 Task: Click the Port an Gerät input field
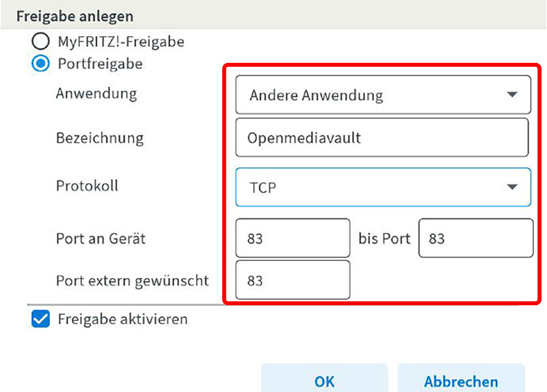click(292, 239)
